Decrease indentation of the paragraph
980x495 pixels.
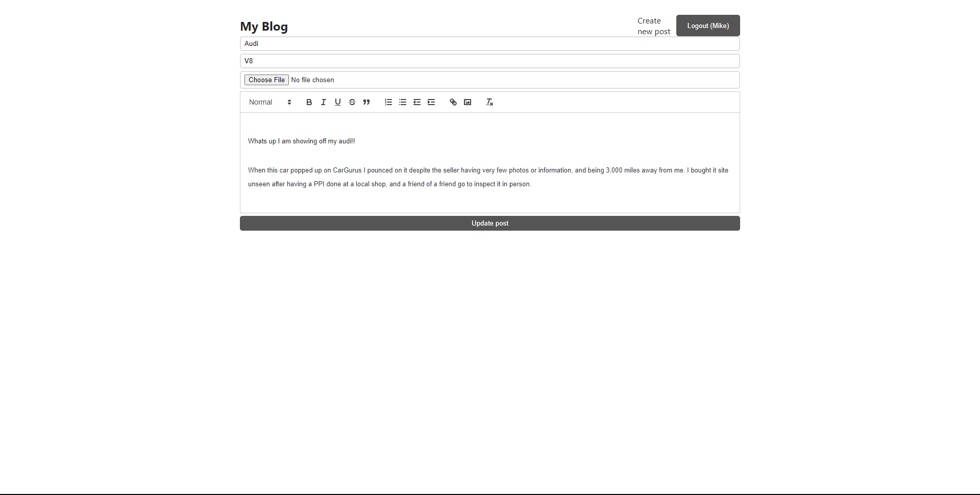tap(416, 102)
